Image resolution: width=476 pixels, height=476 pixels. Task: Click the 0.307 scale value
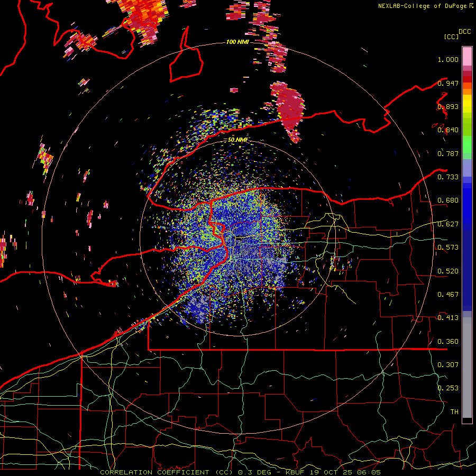pos(448,365)
